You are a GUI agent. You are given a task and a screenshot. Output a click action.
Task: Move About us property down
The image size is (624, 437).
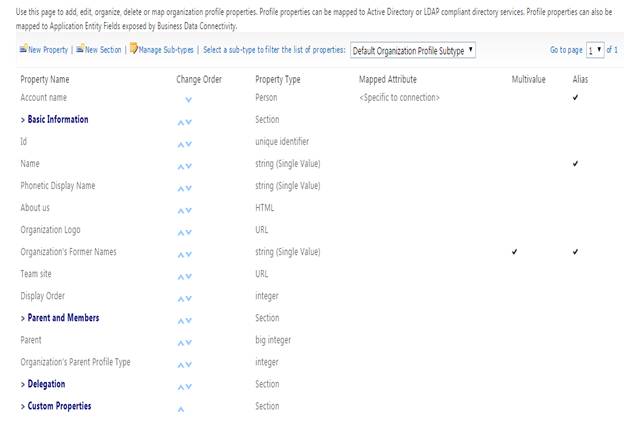[189, 209]
